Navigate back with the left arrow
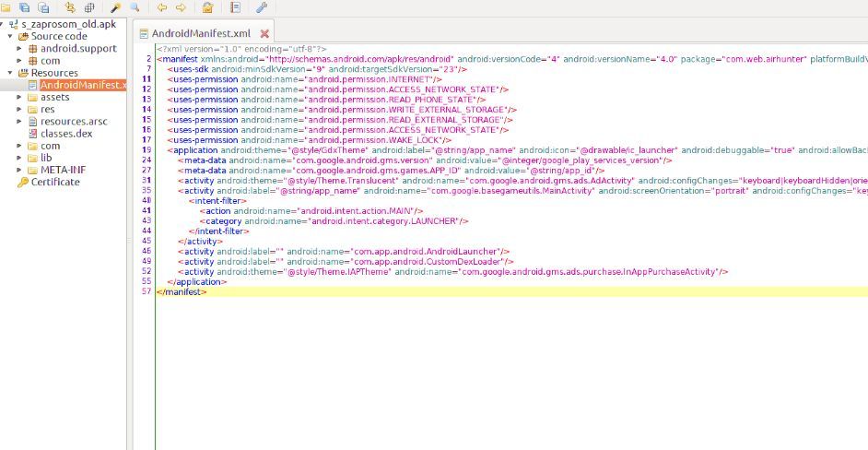The image size is (868, 450). 162,7
